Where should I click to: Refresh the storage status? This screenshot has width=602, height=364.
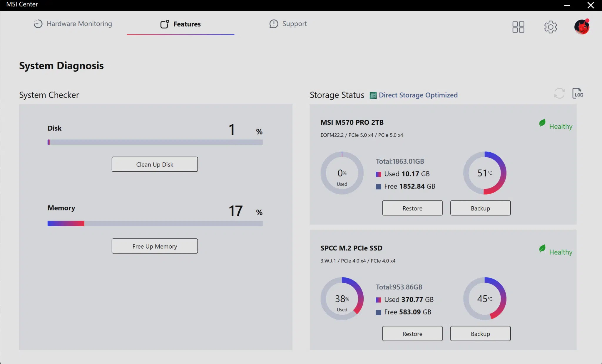coord(559,94)
